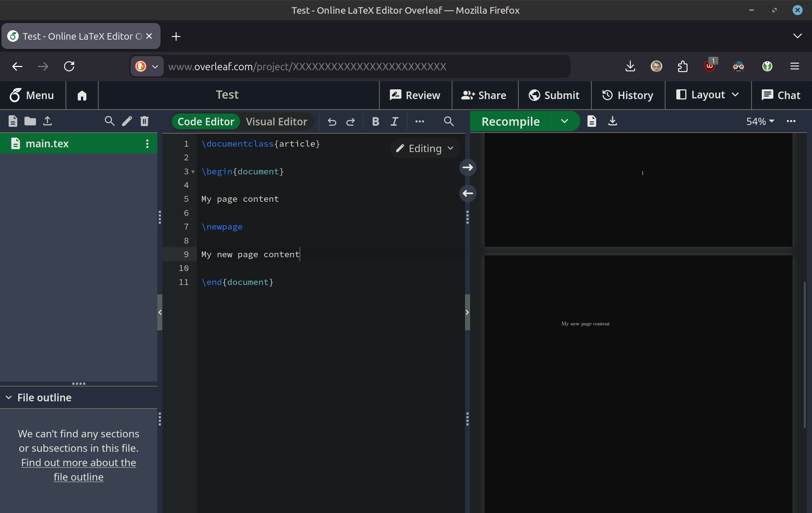Click the new file icon in file tree
812x513 pixels.
pyautogui.click(x=13, y=121)
